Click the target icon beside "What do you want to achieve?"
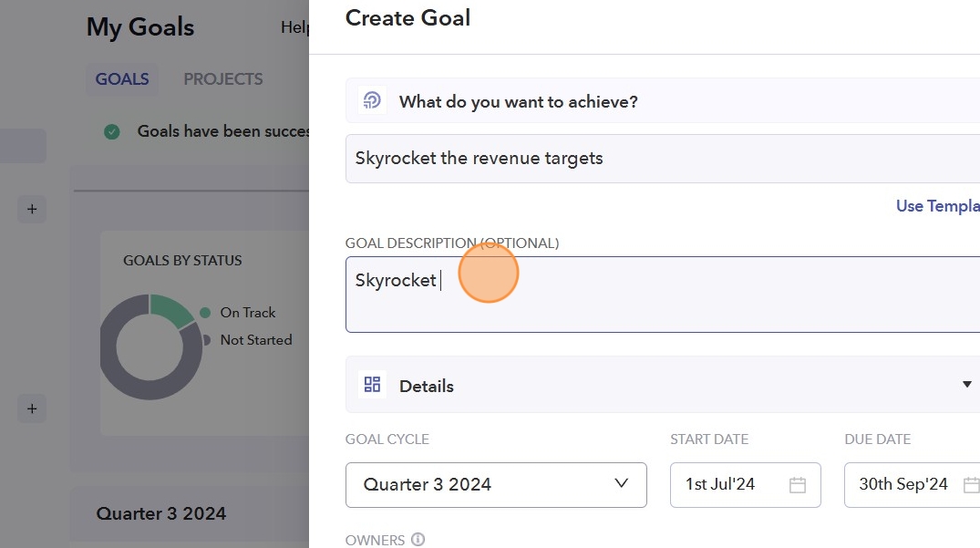 (x=372, y=101)
